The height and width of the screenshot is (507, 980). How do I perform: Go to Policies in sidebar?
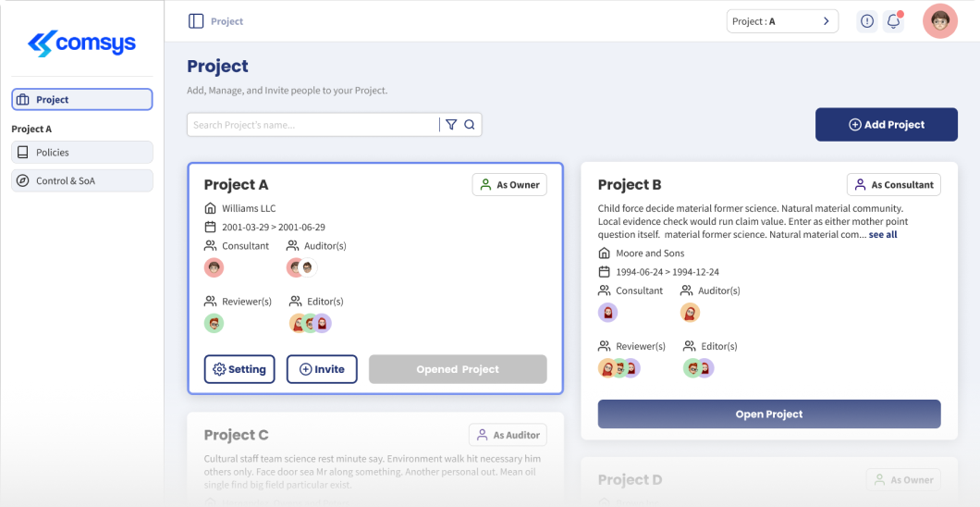tap(82, 153)
